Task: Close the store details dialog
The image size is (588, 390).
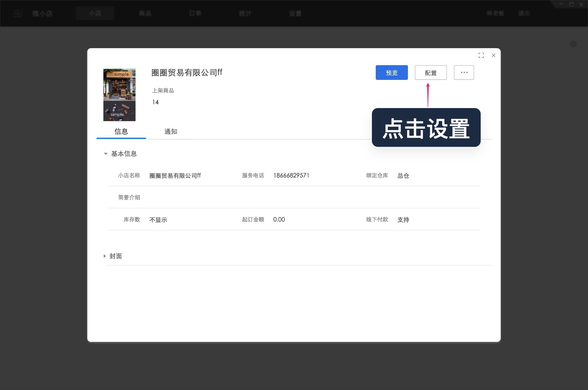Action: (493, 55)
